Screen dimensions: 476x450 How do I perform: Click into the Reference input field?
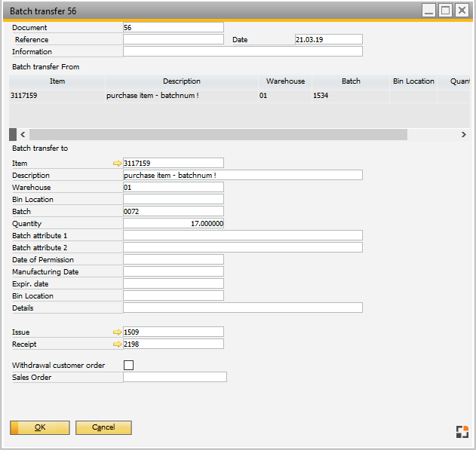(174, 39)
